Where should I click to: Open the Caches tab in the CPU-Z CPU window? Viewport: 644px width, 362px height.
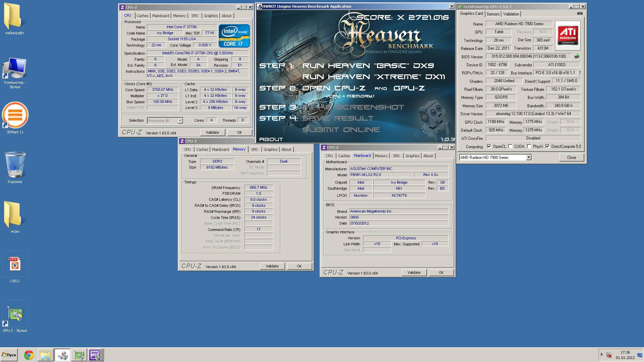click(x=142, y=16)
